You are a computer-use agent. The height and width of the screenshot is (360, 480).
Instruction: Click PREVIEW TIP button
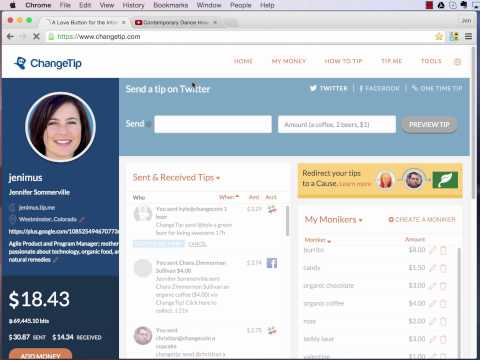point(429,125)
